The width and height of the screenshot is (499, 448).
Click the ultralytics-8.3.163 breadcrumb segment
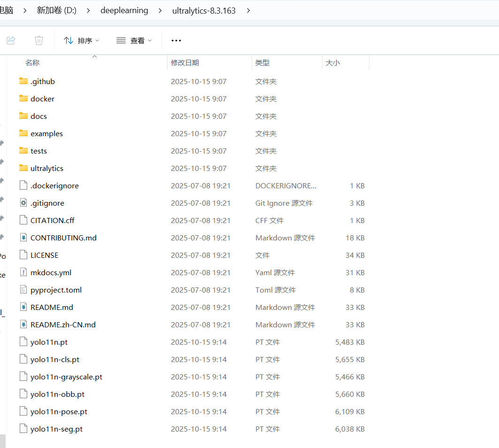(204, 10)
